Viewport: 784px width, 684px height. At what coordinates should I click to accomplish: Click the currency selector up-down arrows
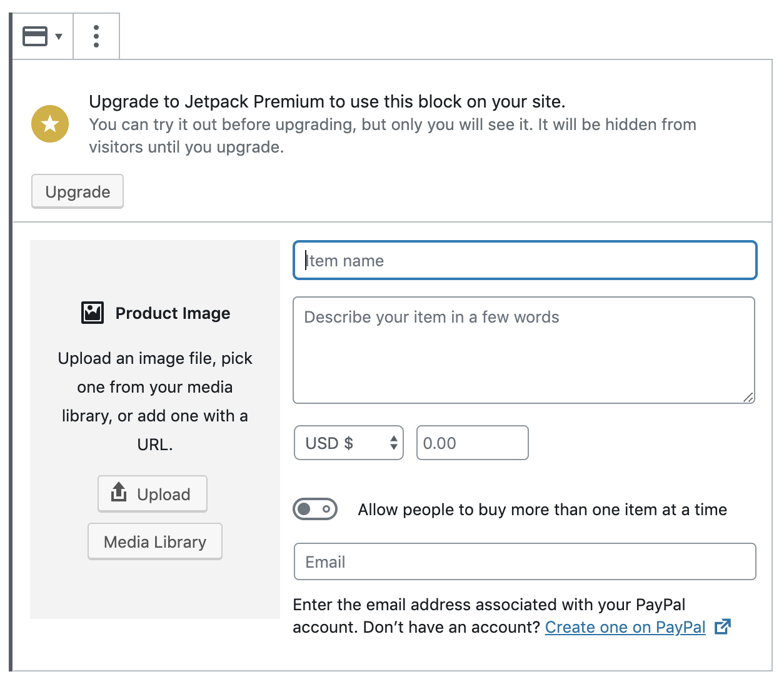tap(394, 443)
